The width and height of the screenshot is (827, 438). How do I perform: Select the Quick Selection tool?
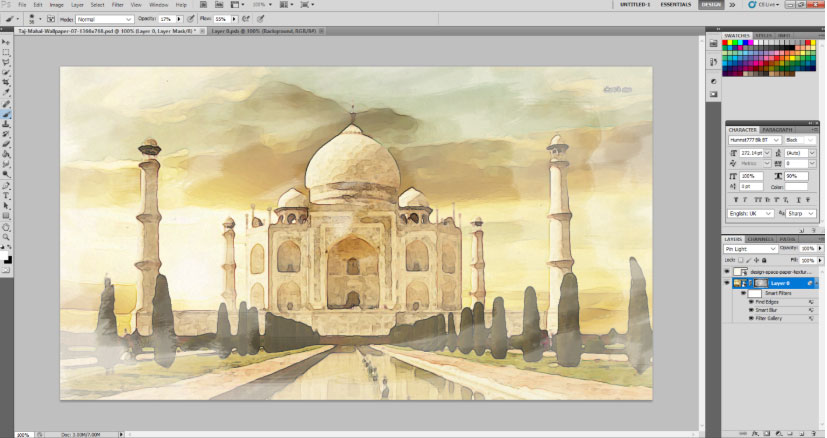tap(6, 73)
